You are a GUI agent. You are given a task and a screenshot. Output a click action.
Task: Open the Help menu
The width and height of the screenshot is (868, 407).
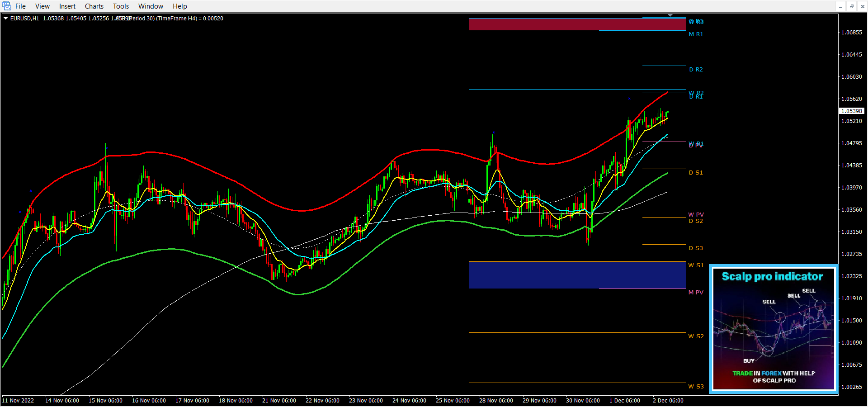[179, 6]
